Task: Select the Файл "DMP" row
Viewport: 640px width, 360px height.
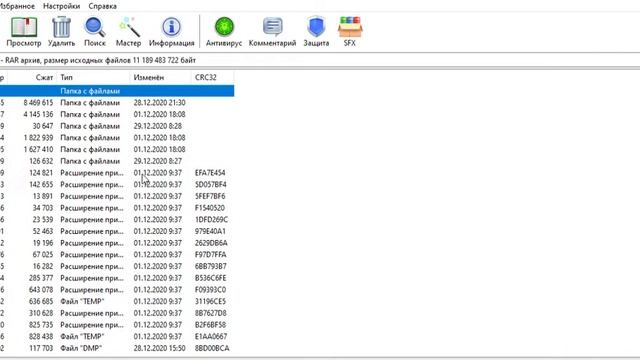Action: [117, 348]
